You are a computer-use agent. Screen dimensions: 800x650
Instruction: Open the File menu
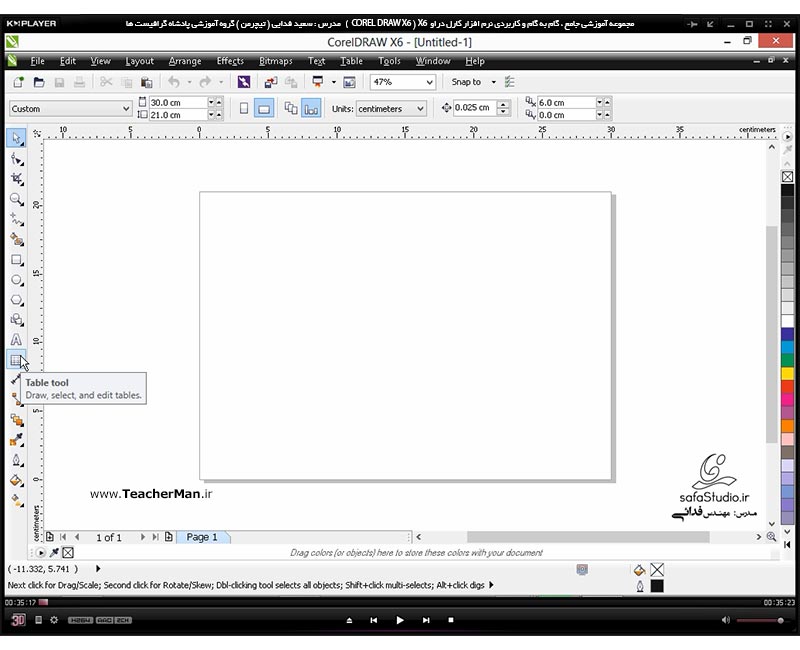(37, 61)
